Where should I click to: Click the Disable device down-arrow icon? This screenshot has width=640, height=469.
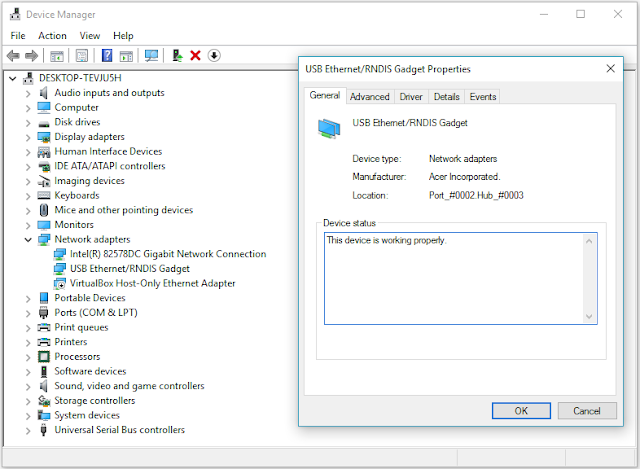[214, 56]
